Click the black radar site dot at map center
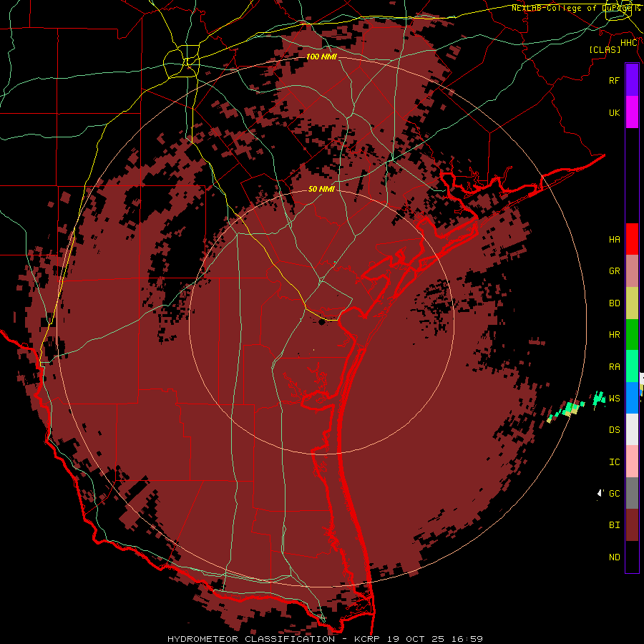 [x=321, y=322]
